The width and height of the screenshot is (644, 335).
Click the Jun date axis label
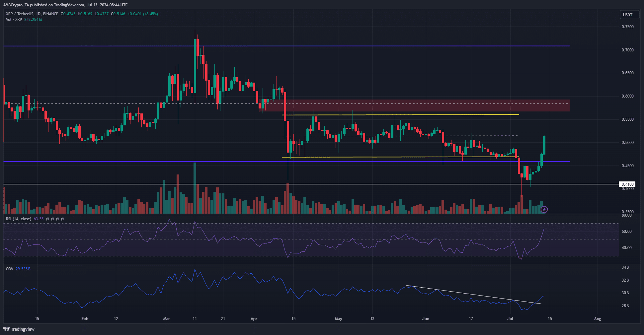point(426,319)
